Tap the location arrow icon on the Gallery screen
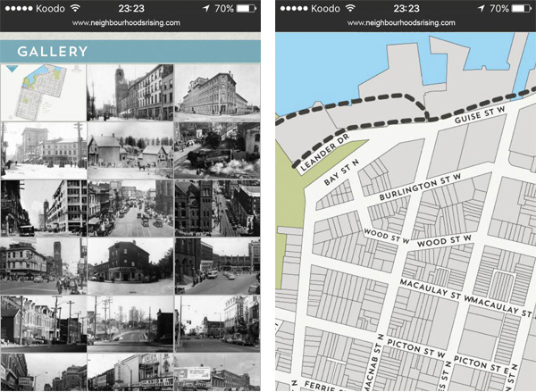 point(206,8)
